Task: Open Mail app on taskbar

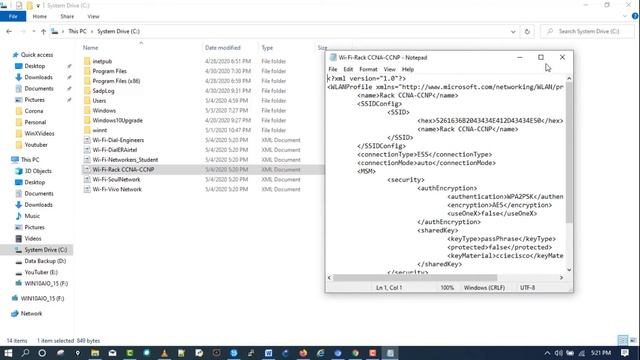Action: click(x=112, y=353)
